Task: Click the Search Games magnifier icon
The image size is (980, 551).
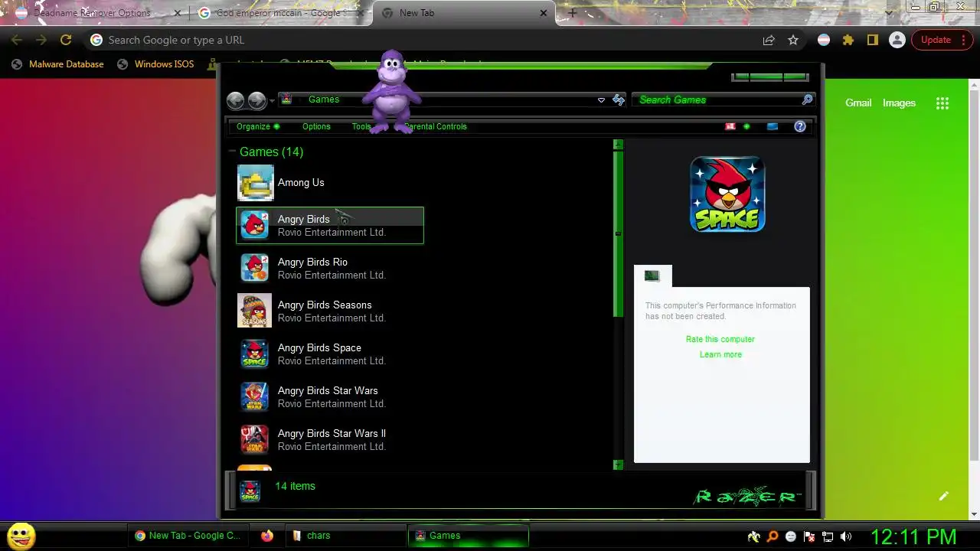Action: [807, 99]
